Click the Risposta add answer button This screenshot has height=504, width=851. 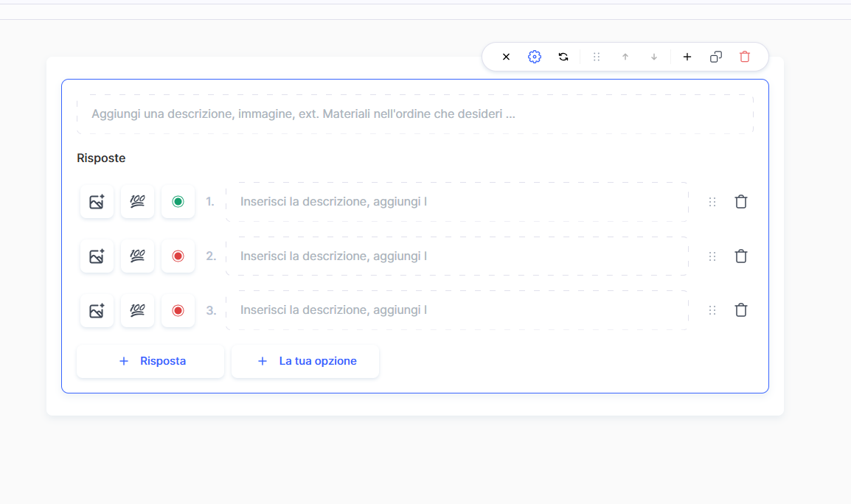click(150, 361)
